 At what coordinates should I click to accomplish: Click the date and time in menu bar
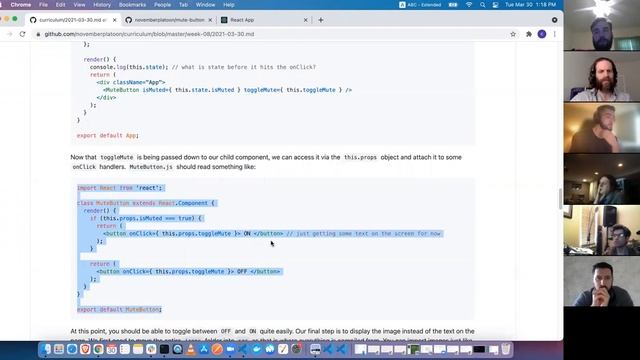[x=530, y=4]
